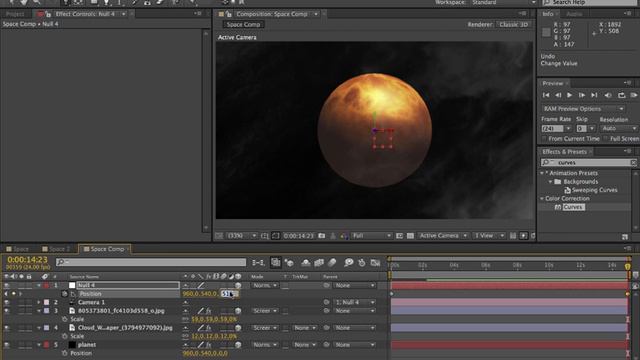Collapse the Color Correction effects category

(542, 199)
